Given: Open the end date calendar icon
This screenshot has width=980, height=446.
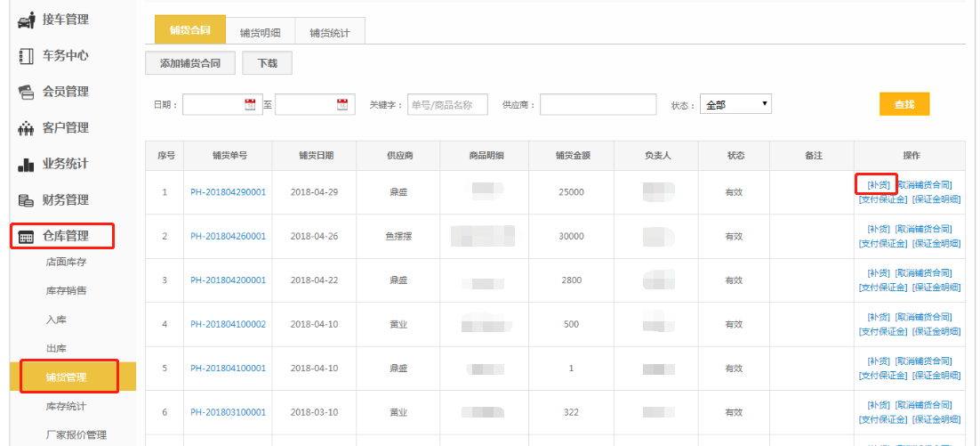Looking at the screenshot, I should [342, 104].
